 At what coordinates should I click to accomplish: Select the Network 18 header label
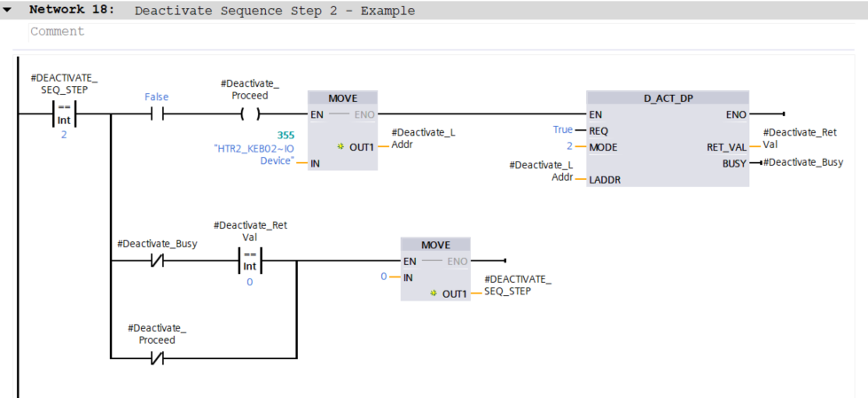(72, 10)
